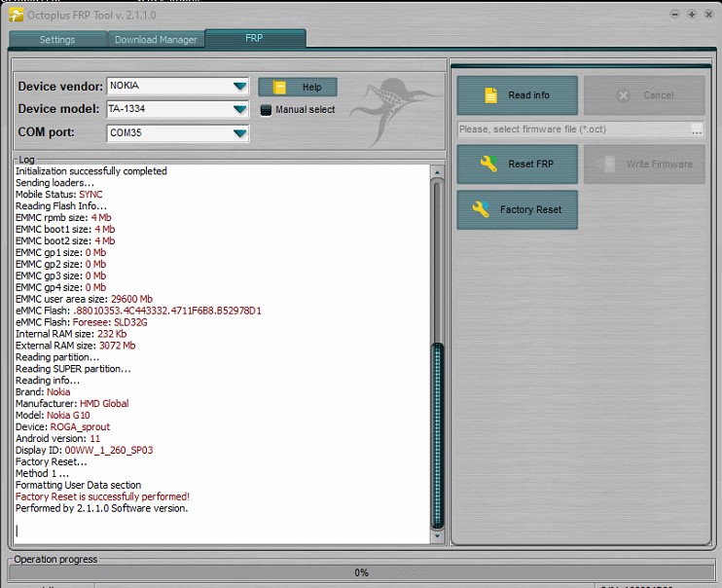Click the Cancel button
722x588 pixels.
(x=644, y=95)
